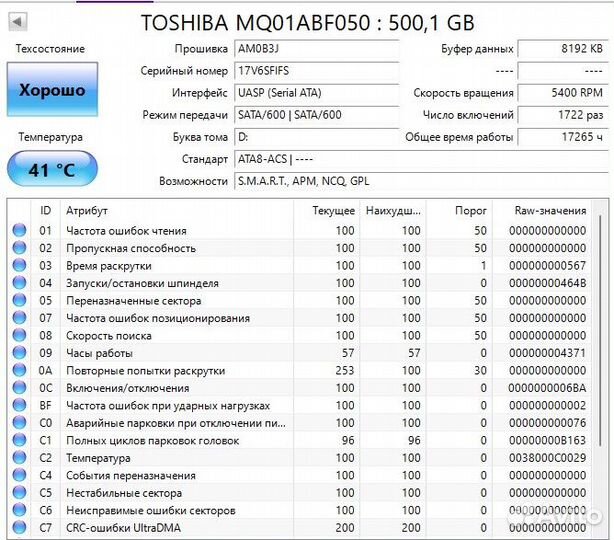614x540 pixels.
Task: Select raw value 000000004371 for Часы работы
Action: tap(547, 353)
